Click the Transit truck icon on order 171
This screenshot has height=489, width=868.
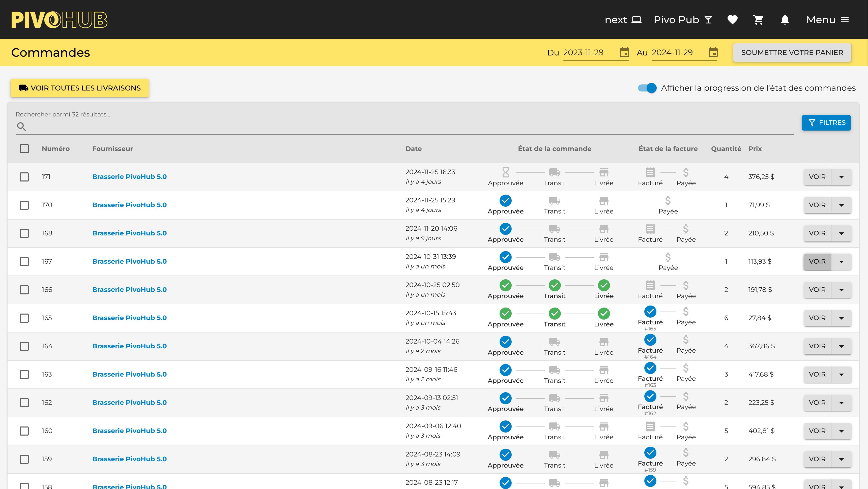555,172
